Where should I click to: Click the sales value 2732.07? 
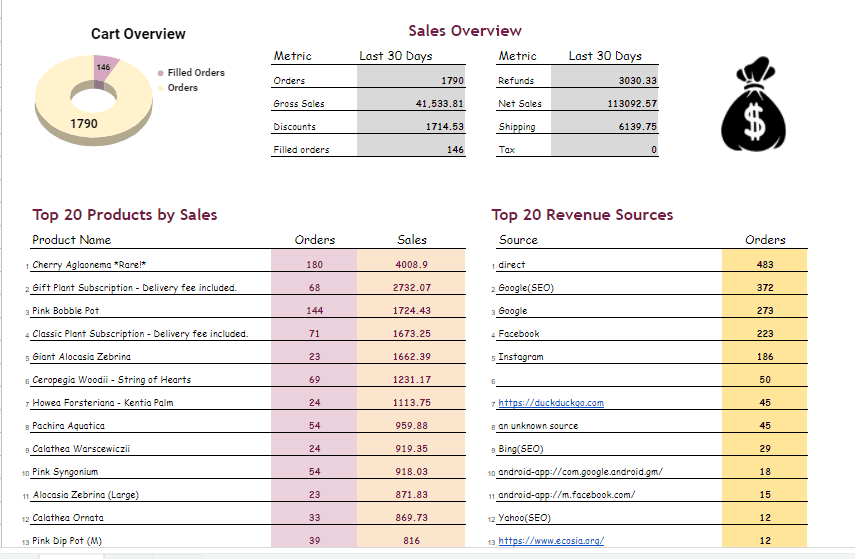411,284
